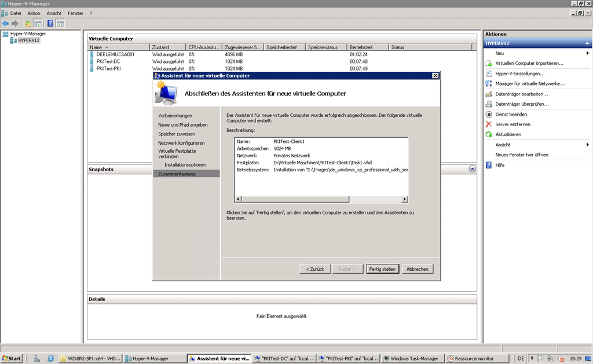This screenshot has height=364, width=593.
Task: Click the Manager für virtuelle Netzwerke icon
Action: pyautogui.click(x=489, y=83)
